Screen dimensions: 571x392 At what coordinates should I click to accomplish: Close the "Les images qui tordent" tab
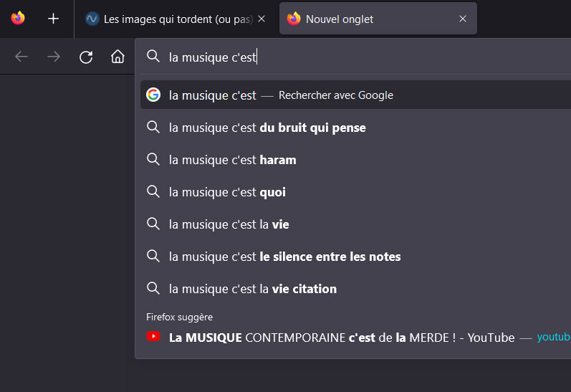tap(261, 19)
